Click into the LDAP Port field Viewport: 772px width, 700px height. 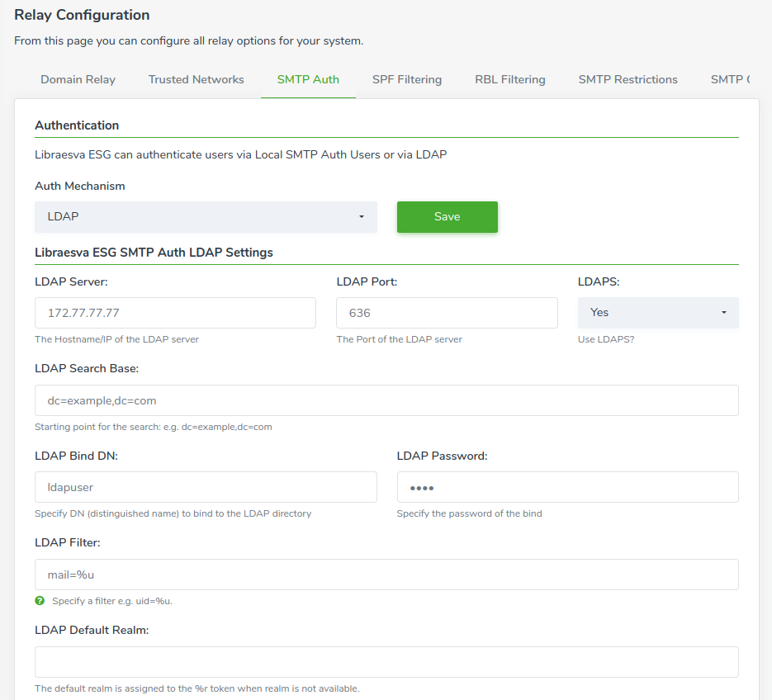447,313
